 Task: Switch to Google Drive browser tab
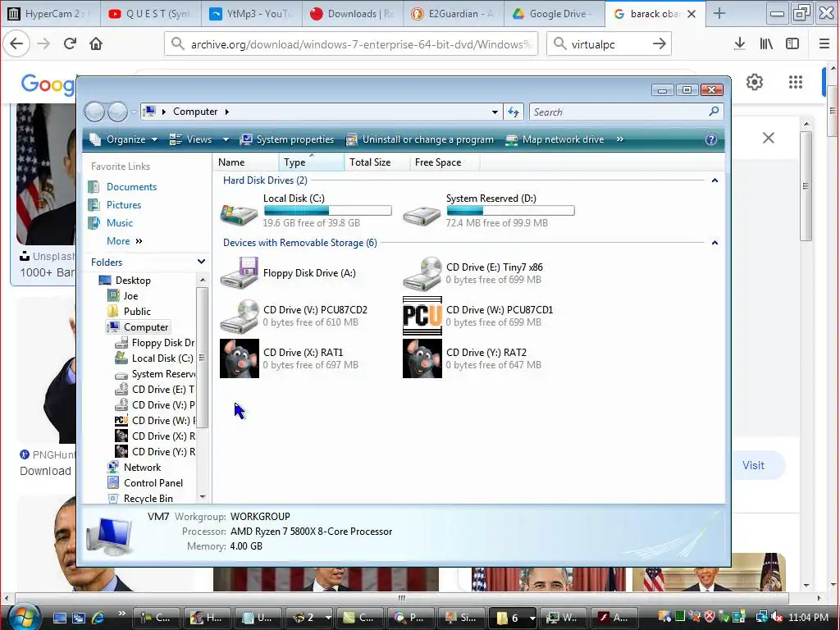[554, 14]
